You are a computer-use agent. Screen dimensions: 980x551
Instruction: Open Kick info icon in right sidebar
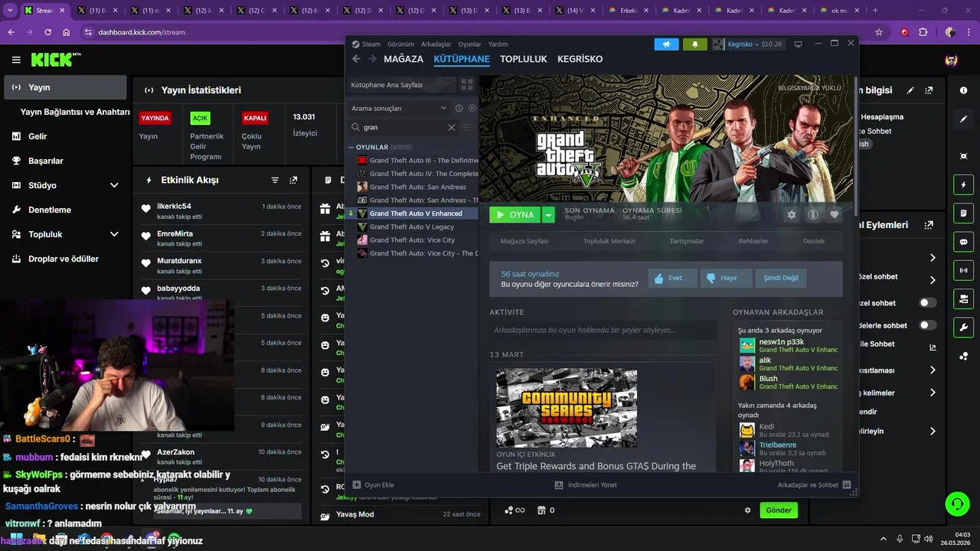[963, 90]
